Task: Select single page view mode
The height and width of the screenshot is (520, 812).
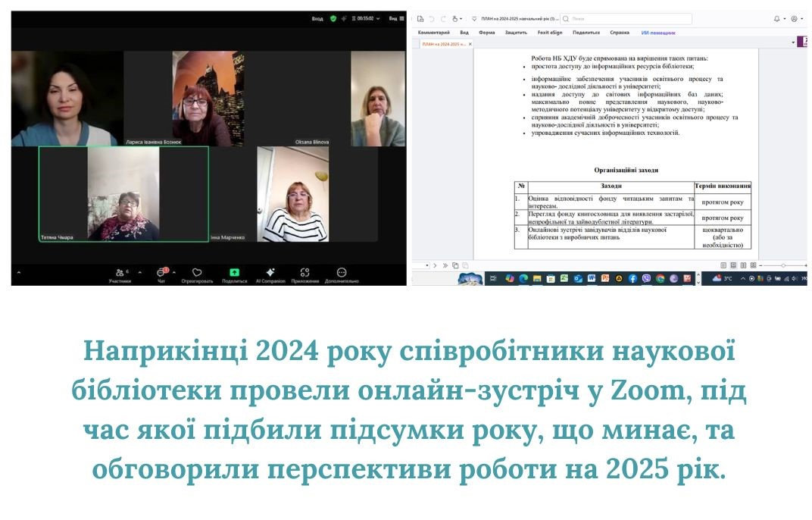Action: coord(723,265)
